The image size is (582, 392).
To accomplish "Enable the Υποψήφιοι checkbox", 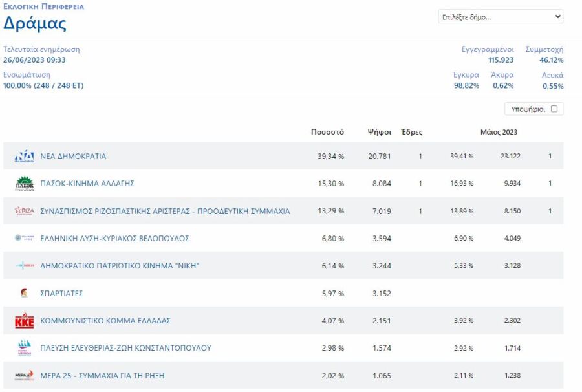I will [554, 109].
